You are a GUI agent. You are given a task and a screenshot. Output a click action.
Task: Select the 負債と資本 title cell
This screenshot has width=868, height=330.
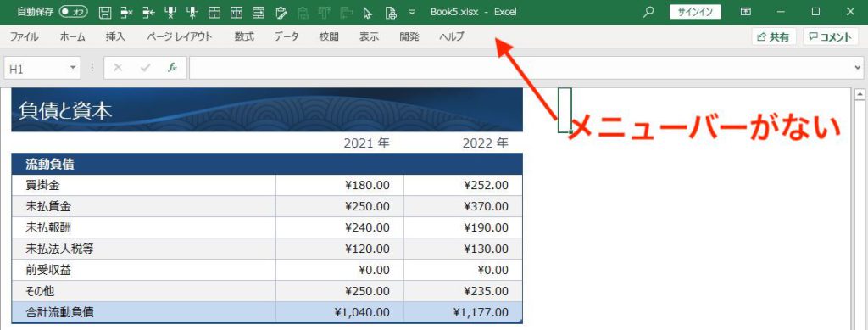coord(267,109)
